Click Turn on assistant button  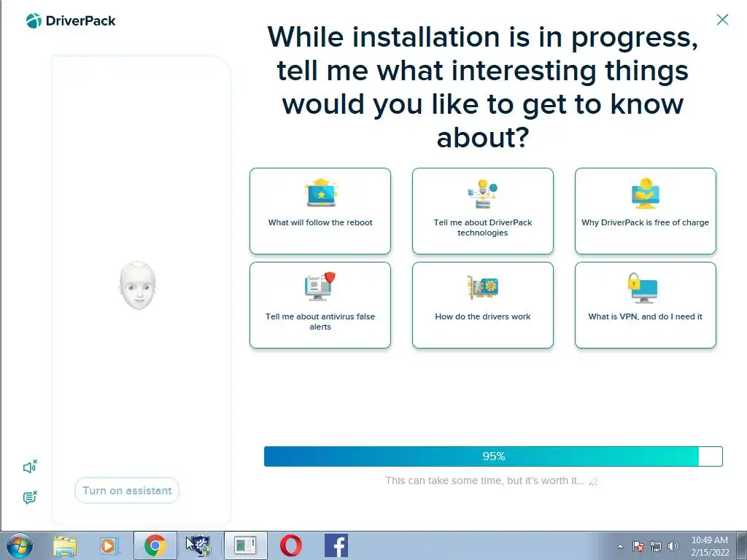click(x=127, y=491)
